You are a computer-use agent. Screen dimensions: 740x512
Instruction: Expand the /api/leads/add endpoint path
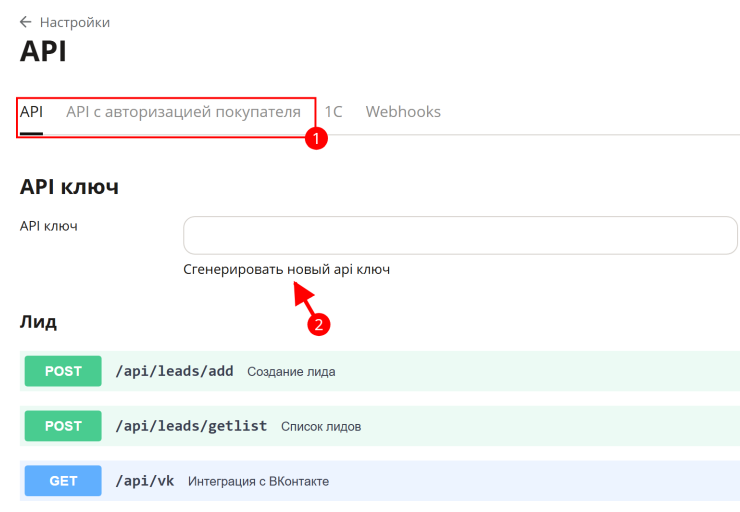(175, 371)
